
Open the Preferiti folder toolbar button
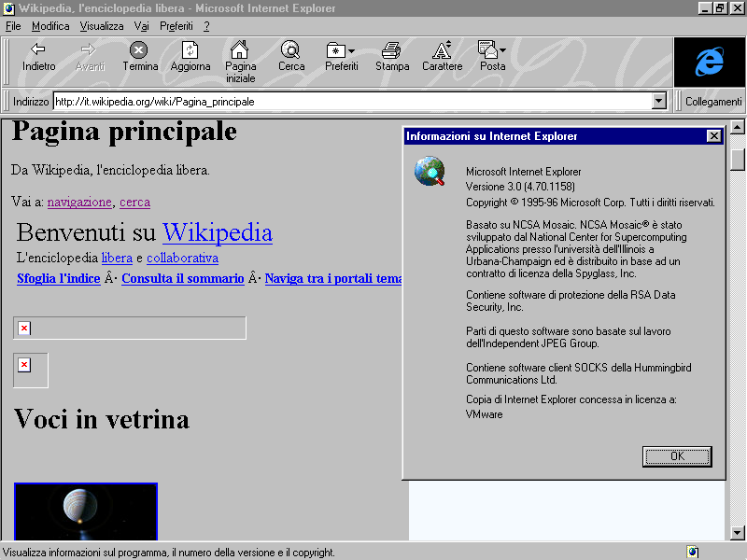tap(341, 57)
